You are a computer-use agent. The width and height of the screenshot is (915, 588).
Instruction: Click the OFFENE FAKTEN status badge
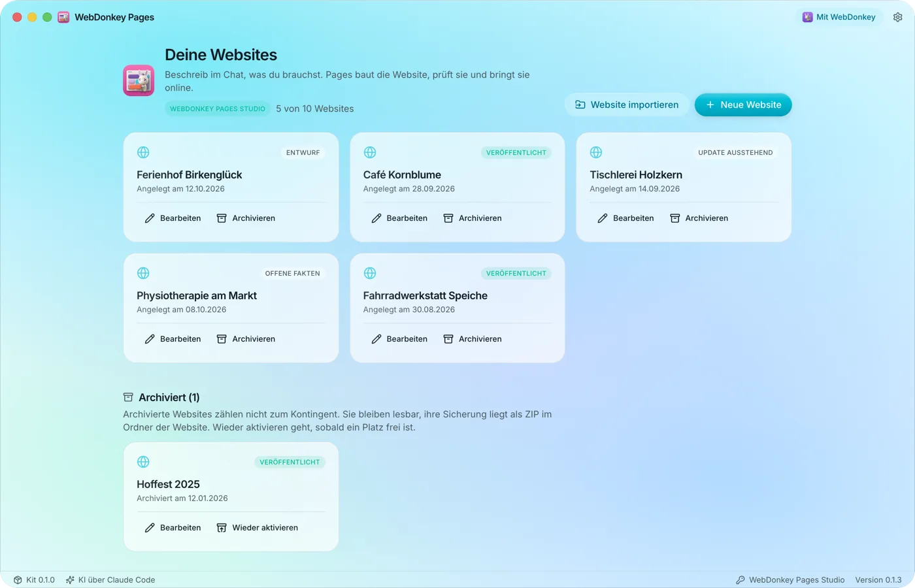(293, 274)
